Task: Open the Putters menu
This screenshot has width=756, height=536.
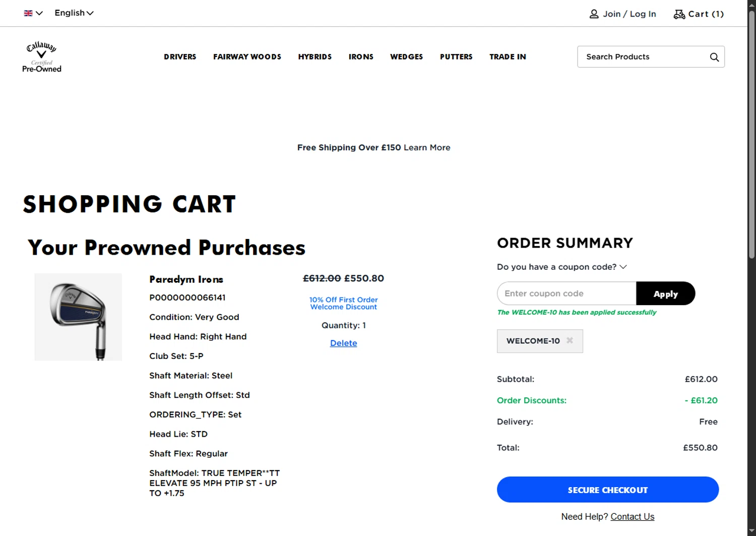Action: click(x=456, y=57)
